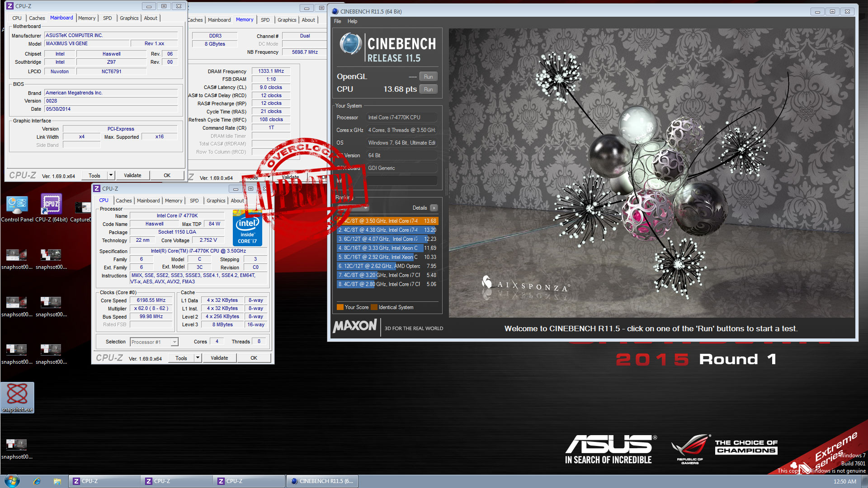This screenshot has width=868, height=488.
Task: Open CPU-Z (64bit) desktop shortcut
Action: (x=52, y=208)
